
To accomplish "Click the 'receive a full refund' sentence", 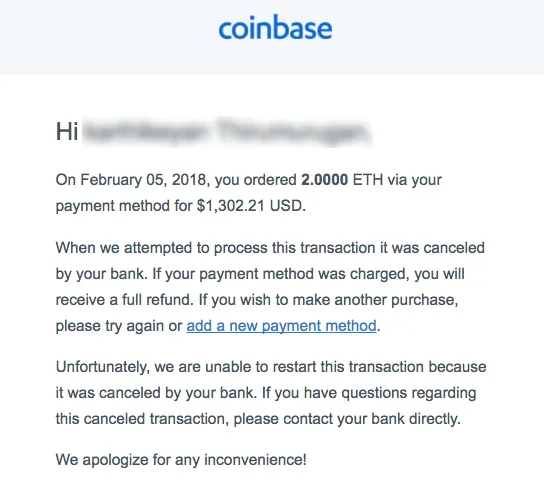I will pyautogui.click(x=125, y=300).
